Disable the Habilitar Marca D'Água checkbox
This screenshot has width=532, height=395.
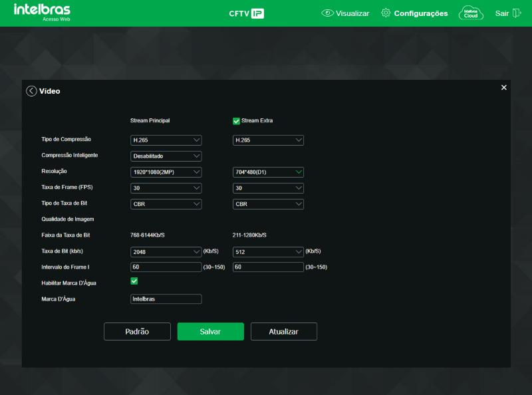click(x=134, y=281)
